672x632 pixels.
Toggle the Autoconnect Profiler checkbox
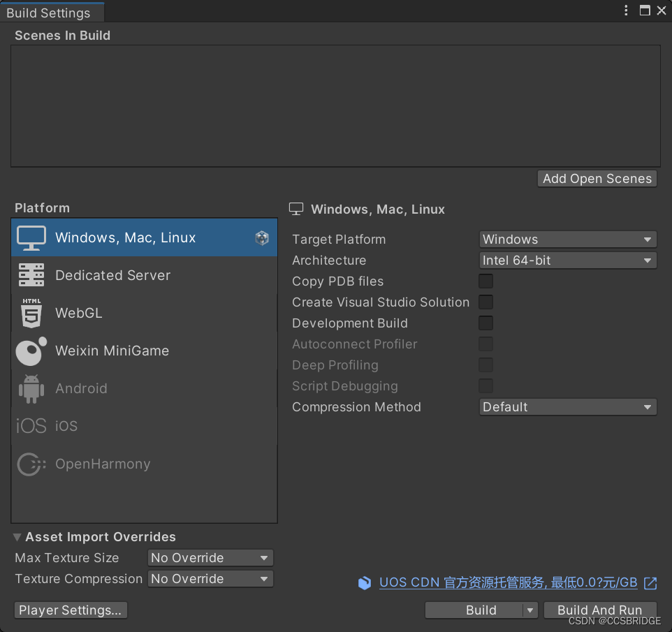(x=485, y=344)
